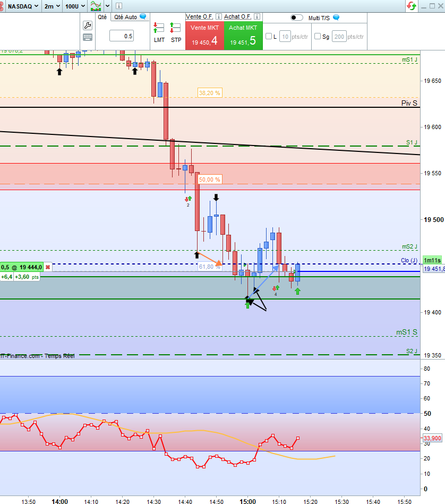
Task: Click info icon beside Achat O.F.
Action: pos(257,16)
